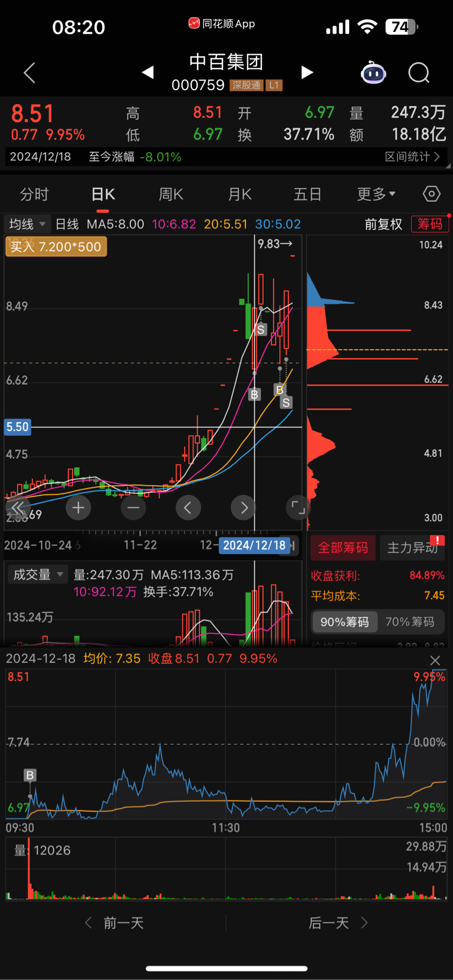Tap the 至今涨幅 -8.01% value
453x980 pixels.
click(x=135, y=157)
